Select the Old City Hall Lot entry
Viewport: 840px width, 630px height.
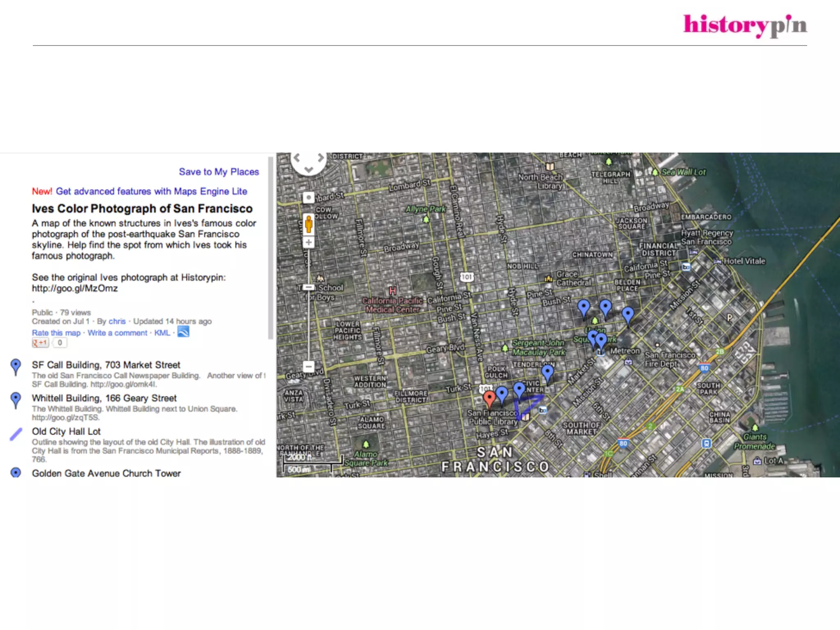[x=66, y=431]
